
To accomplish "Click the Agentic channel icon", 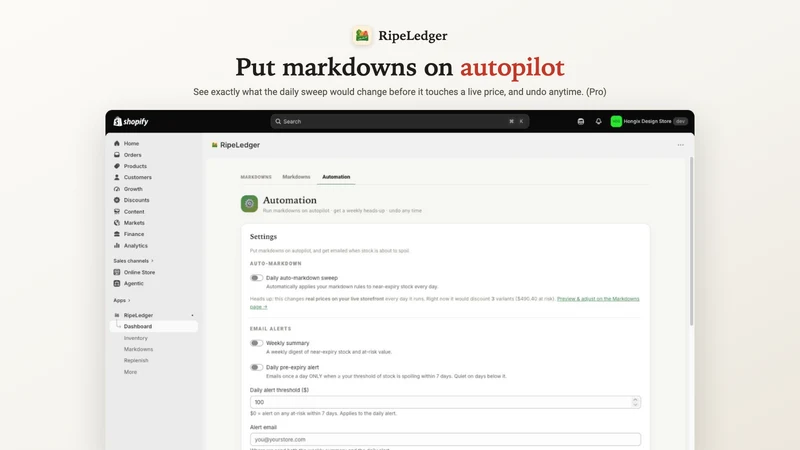I will pos(117,283).
